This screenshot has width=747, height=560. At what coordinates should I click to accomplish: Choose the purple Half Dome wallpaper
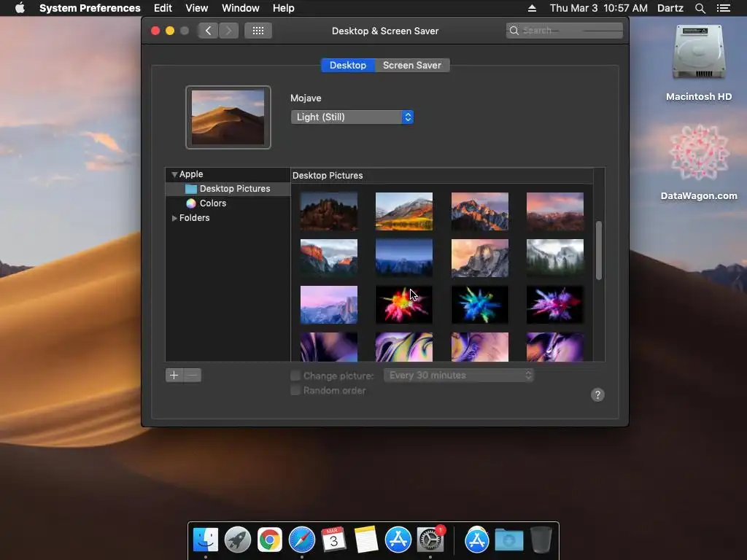[329, 305]
